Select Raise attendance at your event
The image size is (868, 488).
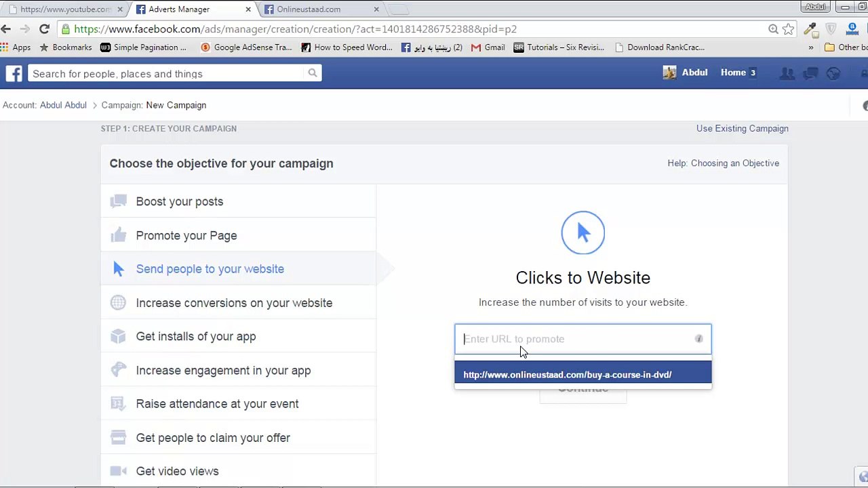click(x=238, y=404)
